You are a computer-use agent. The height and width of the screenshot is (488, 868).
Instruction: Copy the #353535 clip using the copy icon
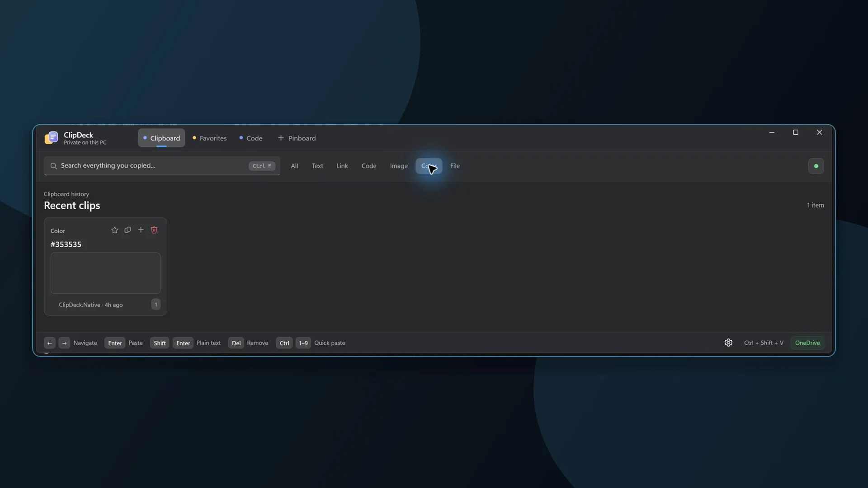tap(127, 230)
